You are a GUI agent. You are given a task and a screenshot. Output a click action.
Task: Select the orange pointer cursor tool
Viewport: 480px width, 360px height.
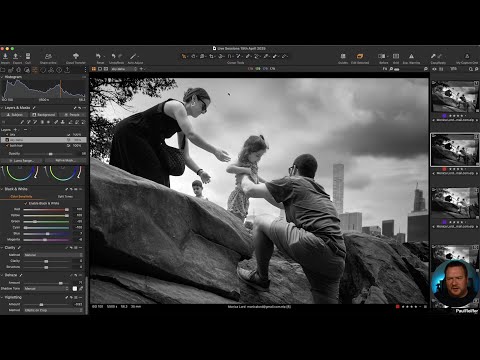tap(184, 56)
